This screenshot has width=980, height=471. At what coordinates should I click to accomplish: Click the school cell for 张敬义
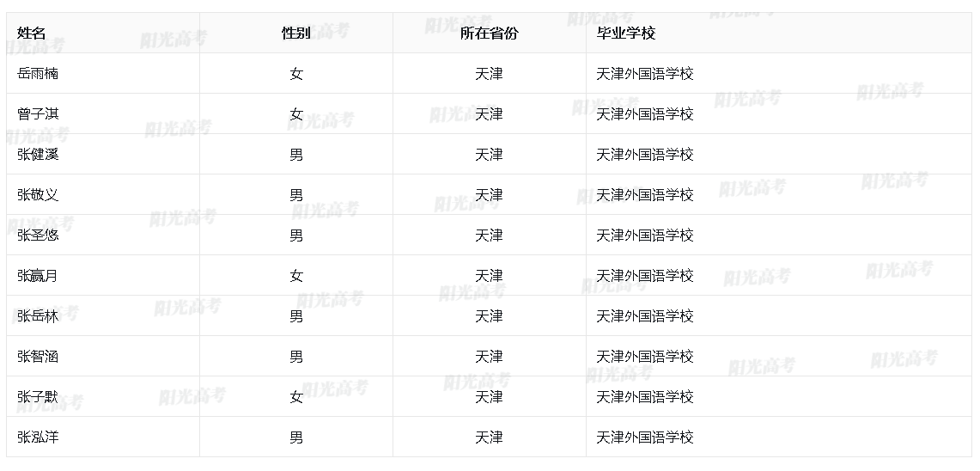[x=644, y=195]
